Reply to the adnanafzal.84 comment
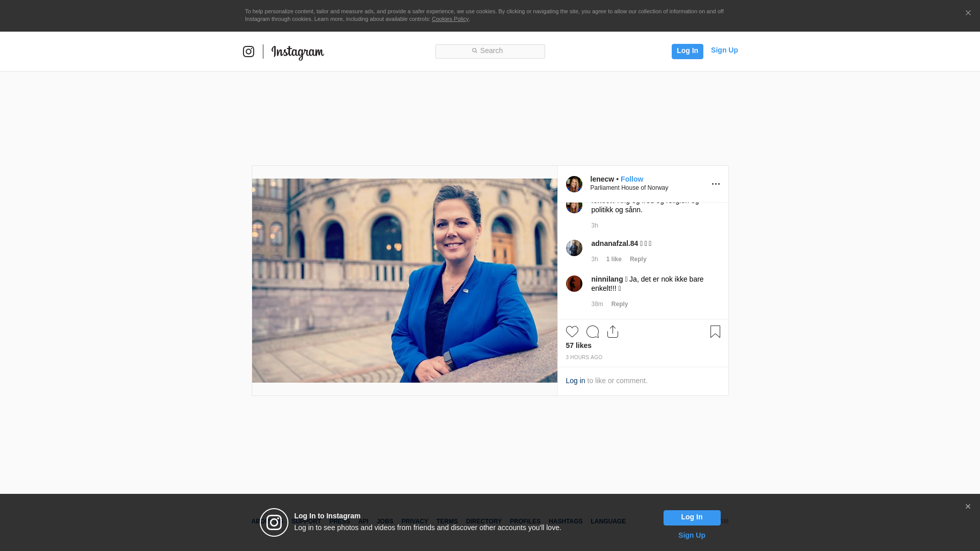980x551 pixels. (638, 259)
